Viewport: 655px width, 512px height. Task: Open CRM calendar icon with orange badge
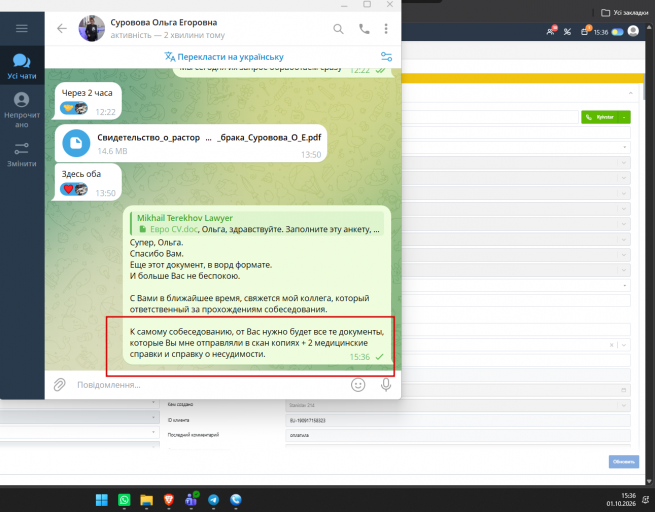point(585,31)
